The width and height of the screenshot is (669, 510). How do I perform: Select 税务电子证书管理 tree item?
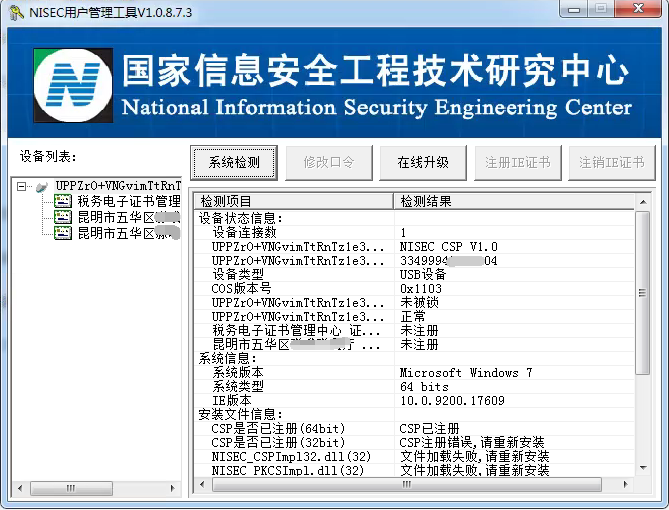(129, 201)
